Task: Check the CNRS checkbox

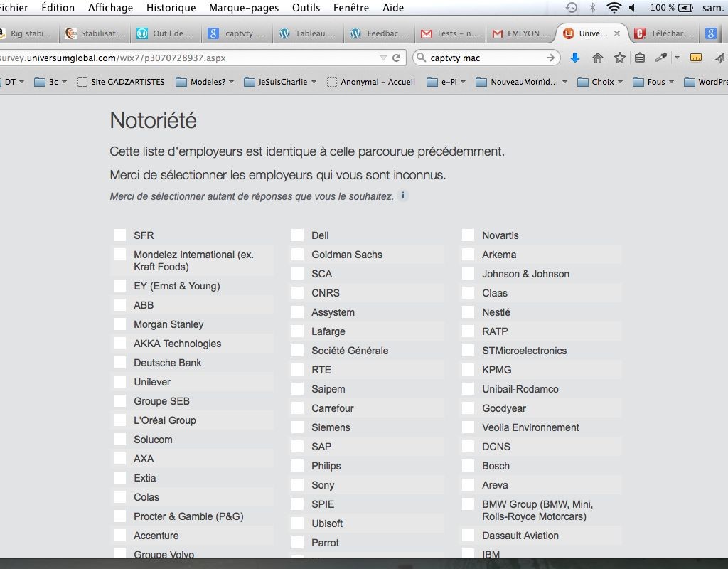Action: coord(298,292)
